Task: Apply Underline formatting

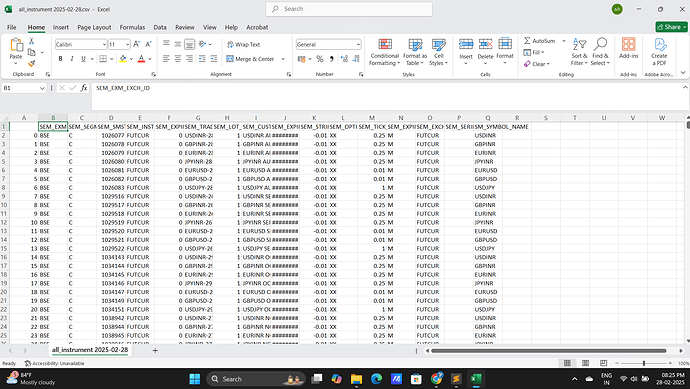Action: 83,59
